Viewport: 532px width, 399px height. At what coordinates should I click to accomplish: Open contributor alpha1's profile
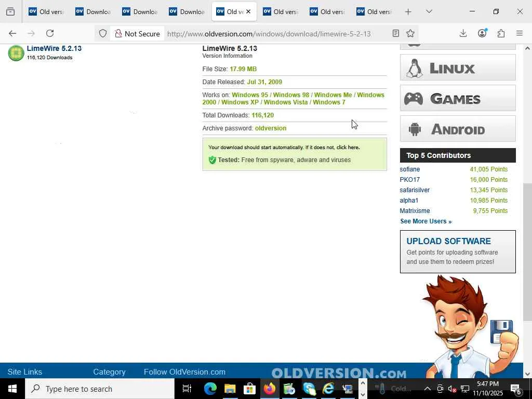(x=409, y=201)
